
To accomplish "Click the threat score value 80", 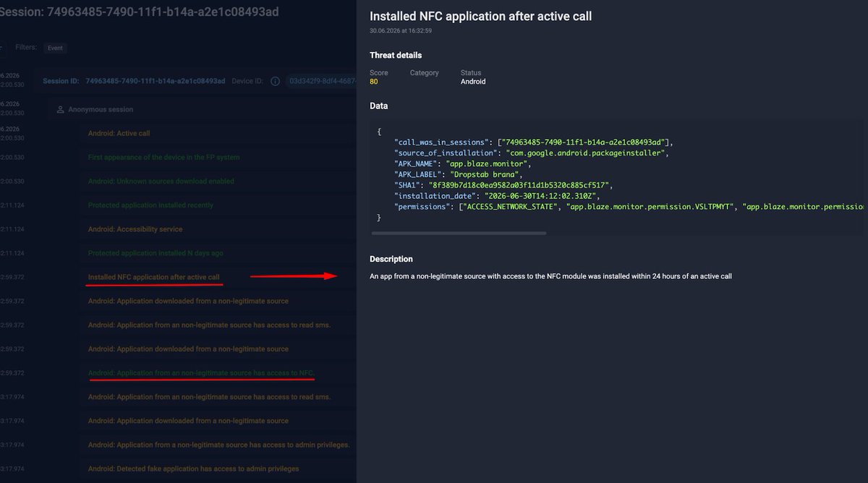I will [x=374, y=82].
